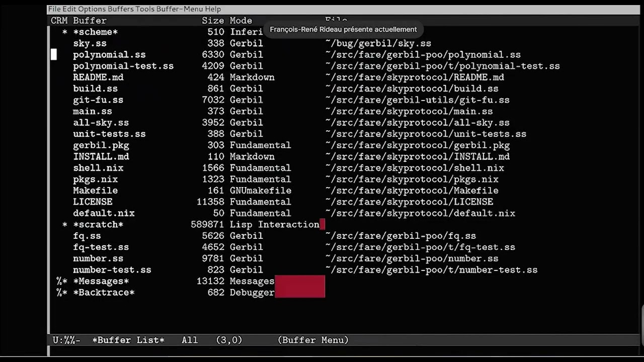Image resolution: width=644 pixels, height=362 pixels.
Task: Select the unit-tests.ss buffer
Action: (x=109, y=134)
